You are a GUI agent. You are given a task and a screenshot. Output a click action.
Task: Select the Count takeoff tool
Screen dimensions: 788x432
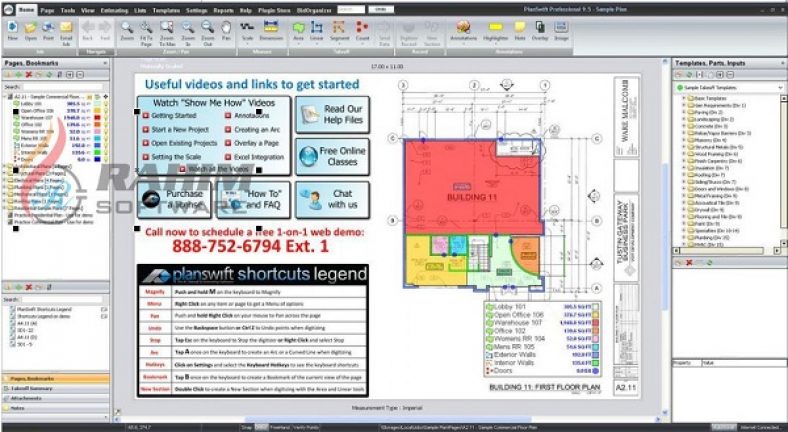tap(362, 28)
